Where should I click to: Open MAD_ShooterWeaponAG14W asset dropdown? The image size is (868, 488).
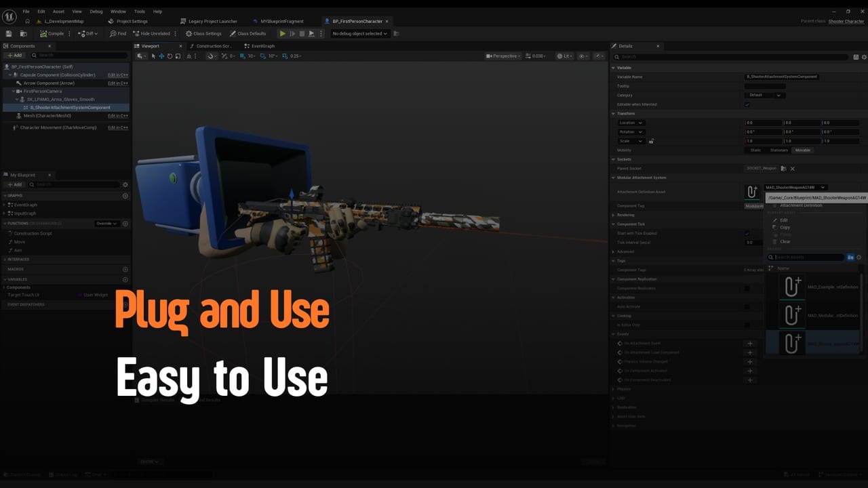click(795, 187)
